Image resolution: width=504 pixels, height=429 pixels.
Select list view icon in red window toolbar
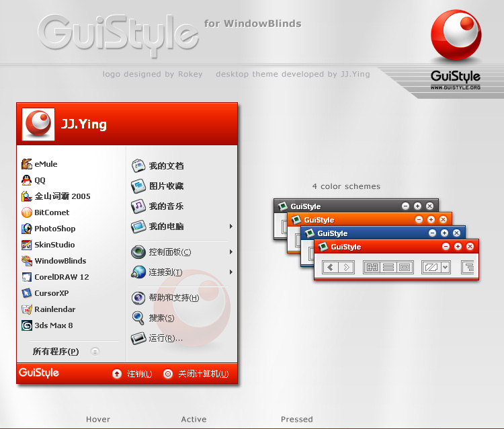(388, 267)
